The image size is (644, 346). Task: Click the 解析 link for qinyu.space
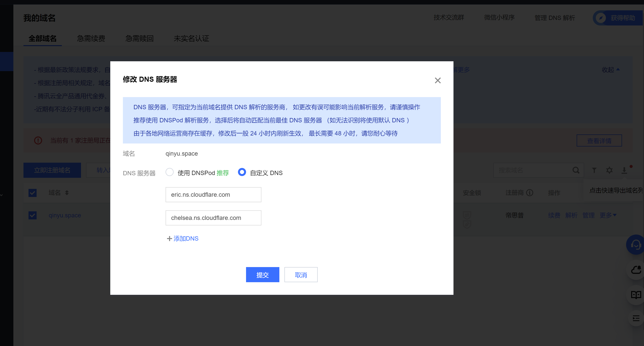pos(571,215)
